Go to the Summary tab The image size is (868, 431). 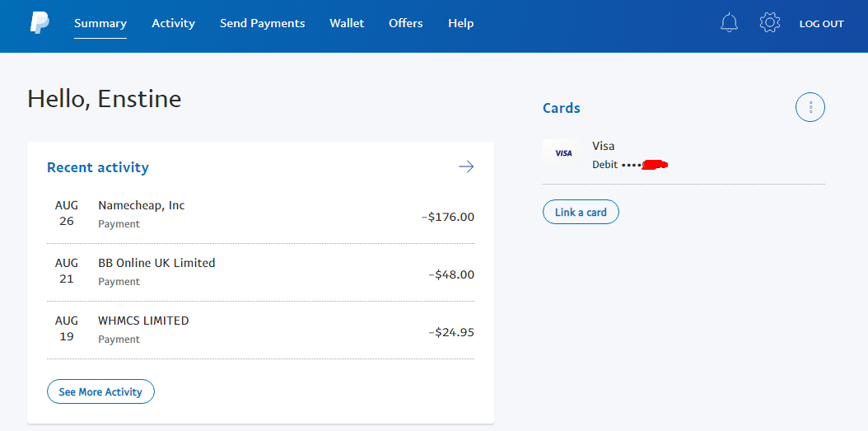[100, 23]
